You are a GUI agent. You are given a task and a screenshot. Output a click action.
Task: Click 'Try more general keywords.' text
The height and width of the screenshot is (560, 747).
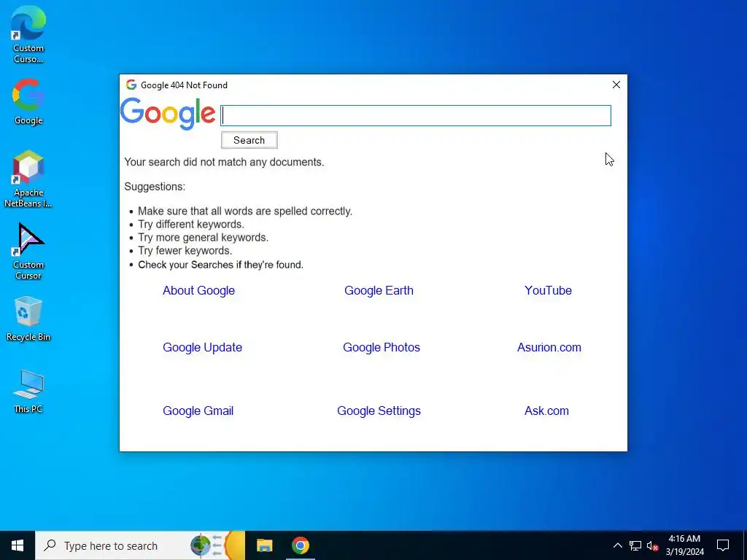click(x=204, y=238)
